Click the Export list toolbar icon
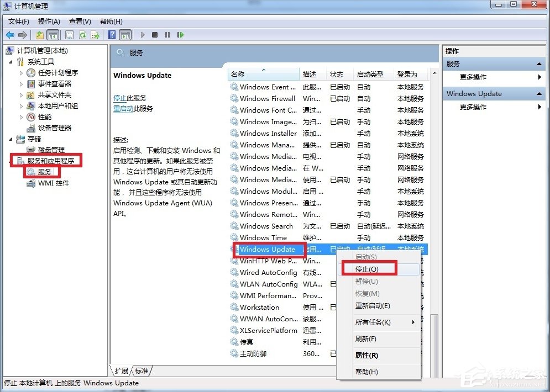The width and height of the screenshot is (550, 392). [x=95, y=35]
